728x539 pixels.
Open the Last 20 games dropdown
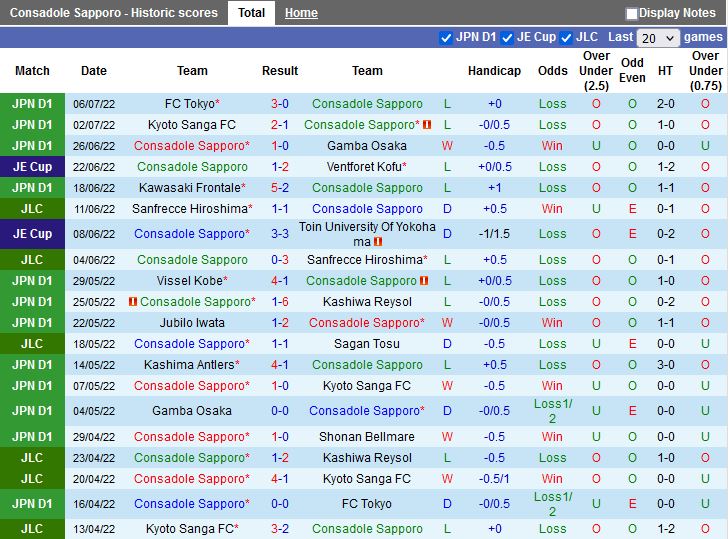[657, 37]
